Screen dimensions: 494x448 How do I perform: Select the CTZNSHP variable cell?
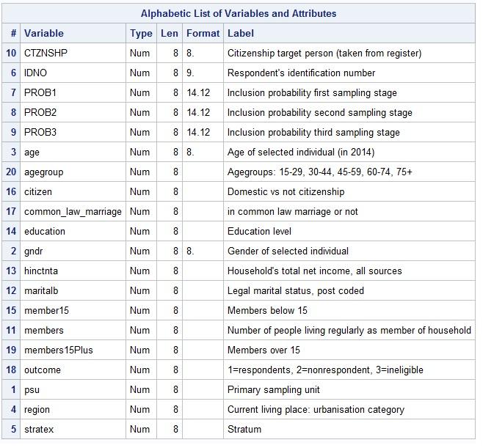73,53
